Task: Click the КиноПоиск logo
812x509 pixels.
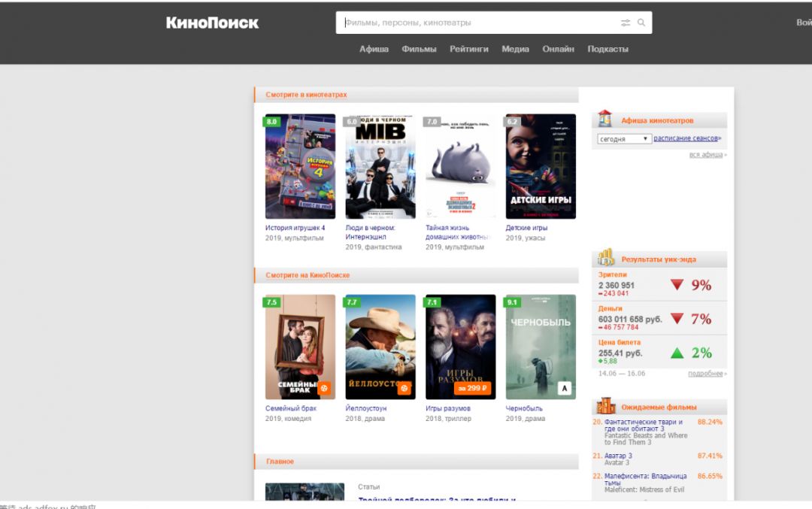Action: click(212, 23)
